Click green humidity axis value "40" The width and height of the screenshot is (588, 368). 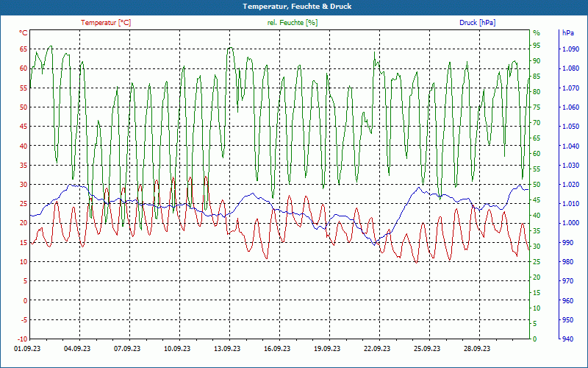point(537,215)
